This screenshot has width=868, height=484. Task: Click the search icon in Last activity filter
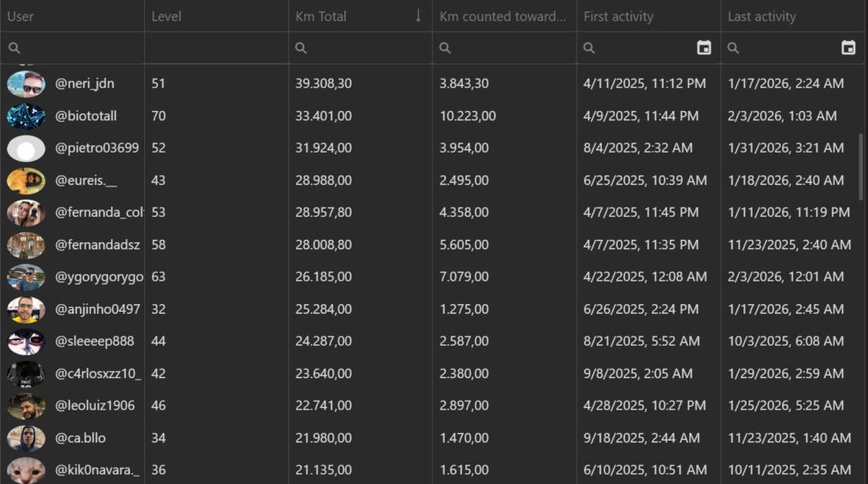tap(733, 48)
